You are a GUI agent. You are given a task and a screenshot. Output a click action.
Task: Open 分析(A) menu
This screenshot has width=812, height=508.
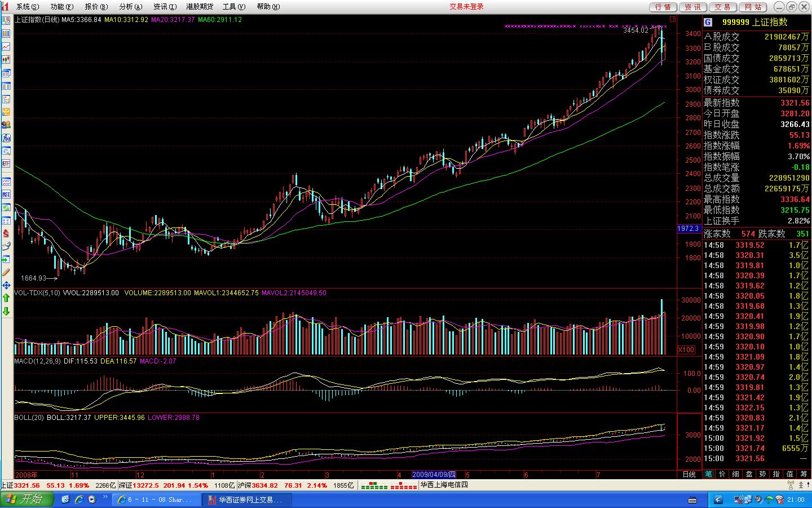pos(130,7)
